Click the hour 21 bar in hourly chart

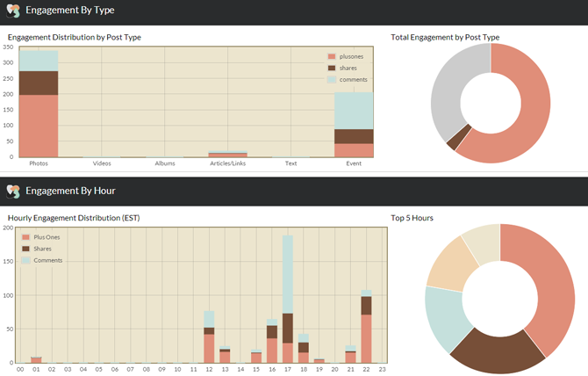[x=351, y=354]
